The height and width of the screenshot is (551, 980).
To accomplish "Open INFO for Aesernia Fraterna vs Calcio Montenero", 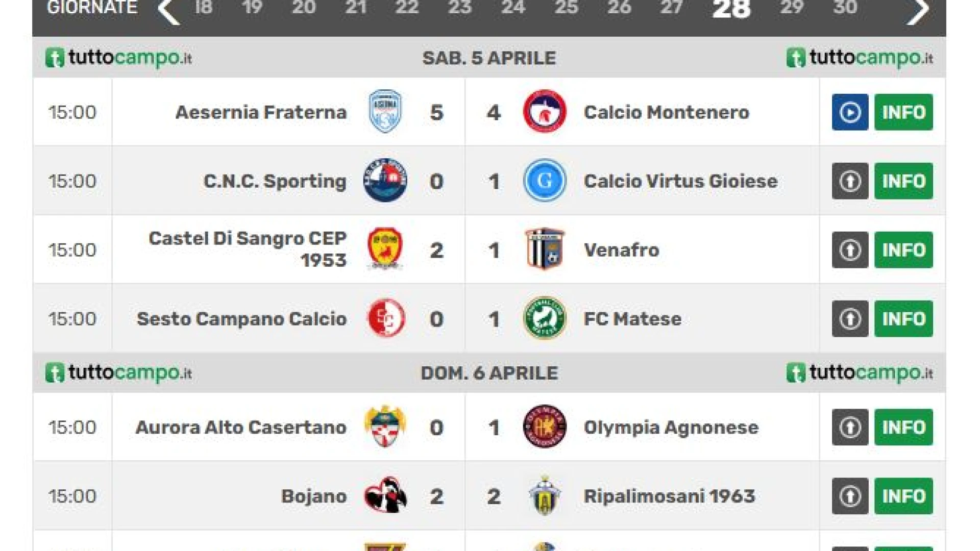I will (x=903, y=112).
